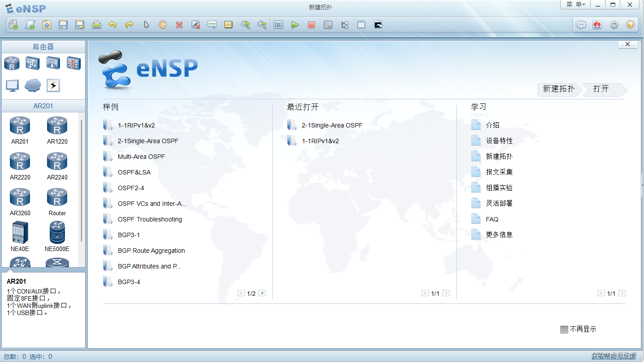Image resolution: width=644 pixels, height=362 pixels.
Task: Zoom in with the magnifier plus icon
Action: [x=245, y=25]
